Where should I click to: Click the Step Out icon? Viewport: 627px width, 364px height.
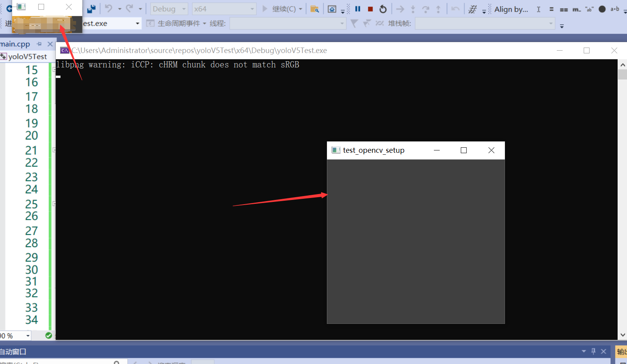pos(439,9)
